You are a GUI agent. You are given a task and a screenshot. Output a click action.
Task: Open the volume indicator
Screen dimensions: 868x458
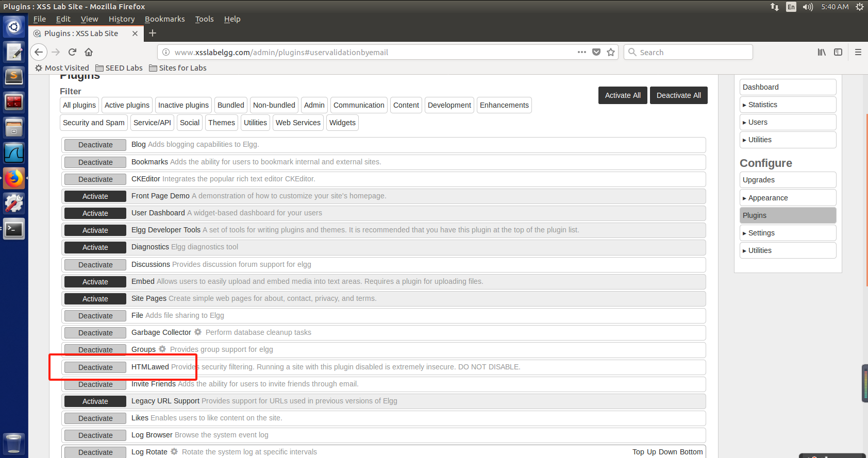(808, 7)
